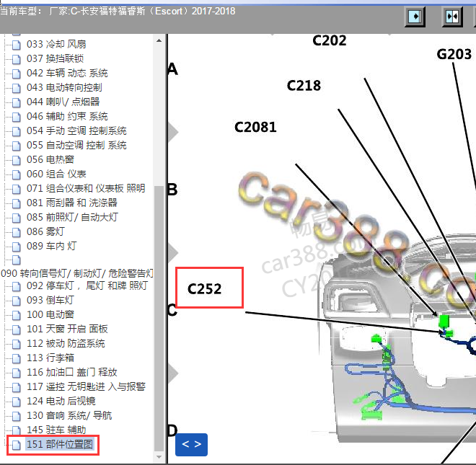Open 090 转向信号灯/ 制动灯/ 危险警告灯

[77, 273]
